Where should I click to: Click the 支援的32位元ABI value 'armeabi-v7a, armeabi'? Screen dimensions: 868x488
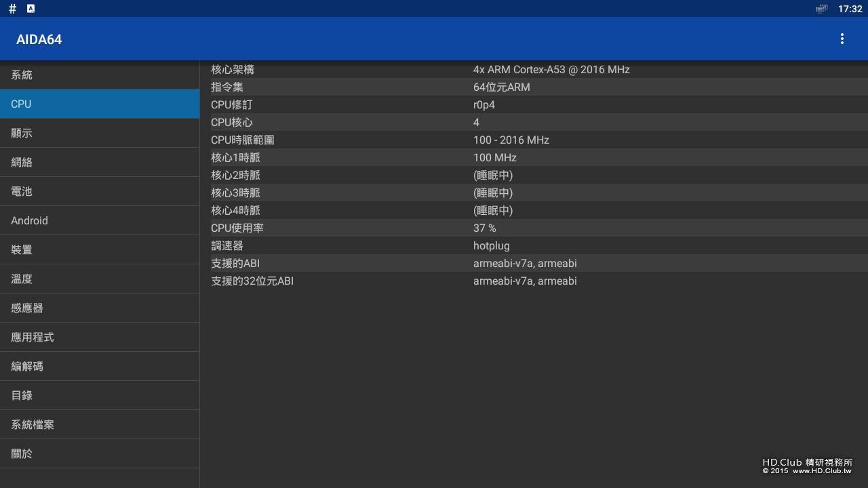pos(525,281)
